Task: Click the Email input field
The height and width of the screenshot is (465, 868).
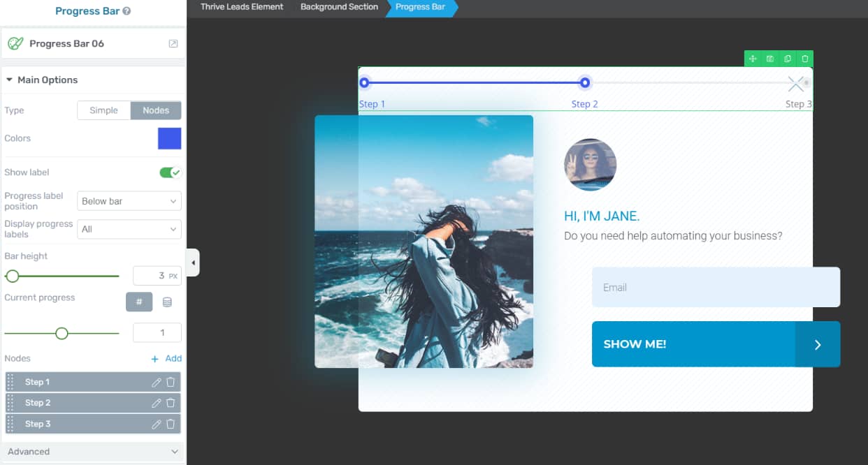Action: point(716,287)
